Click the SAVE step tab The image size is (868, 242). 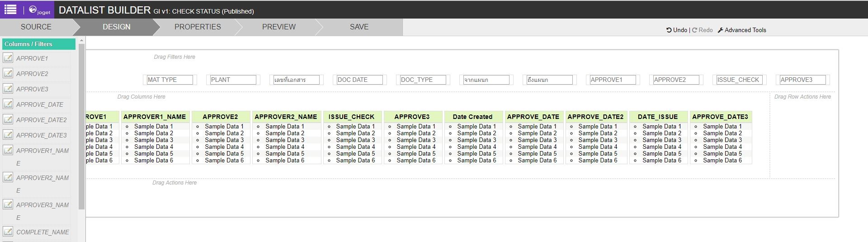click(x=359, y=27)
